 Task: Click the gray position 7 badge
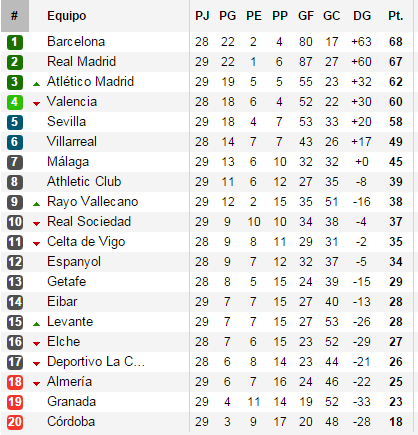click(15, 162)
